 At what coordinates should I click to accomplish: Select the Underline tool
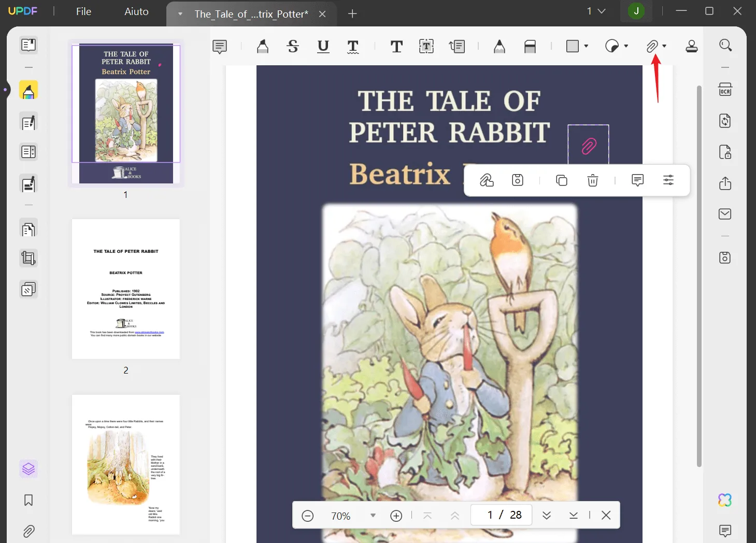click(x=323, y=47)
